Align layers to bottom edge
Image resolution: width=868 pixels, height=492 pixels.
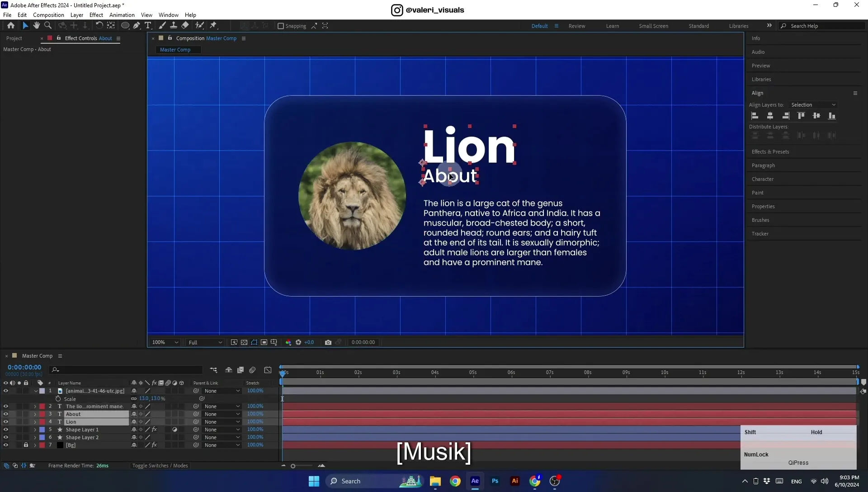(832, 116)
